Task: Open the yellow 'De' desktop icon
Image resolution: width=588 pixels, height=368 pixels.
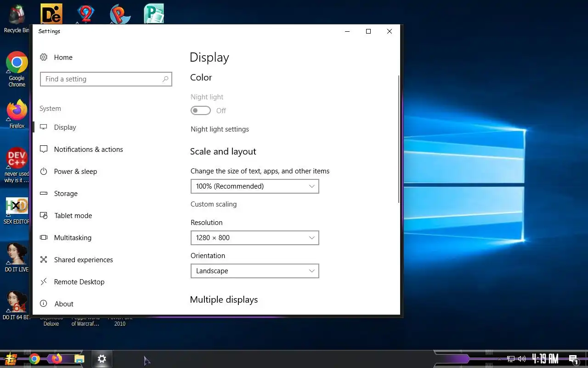Action: (51, 14)
